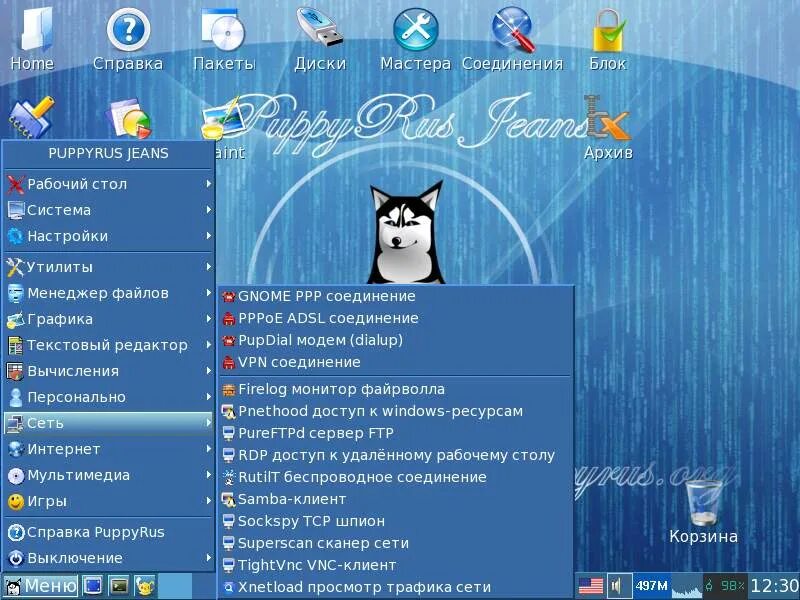Viewport: 800px width, 600px height.
Task: Expand the Вычисления submenu arrow
Action: point(208,371)
